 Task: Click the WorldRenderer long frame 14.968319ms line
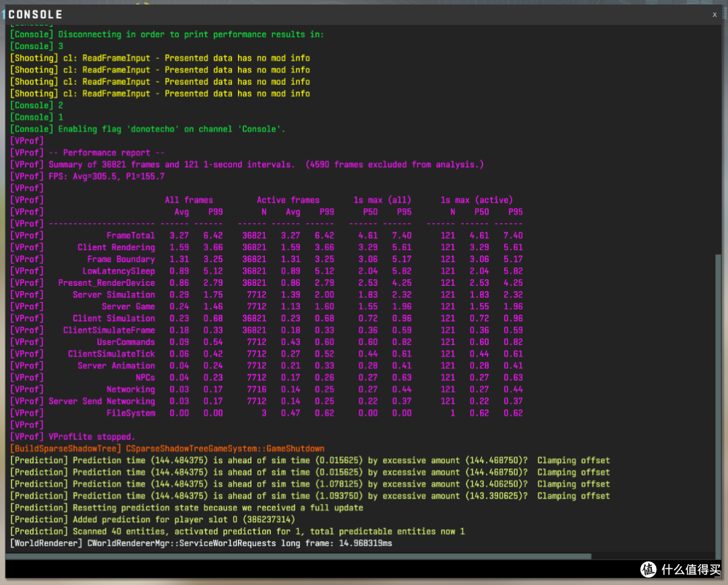coord(201,543)
